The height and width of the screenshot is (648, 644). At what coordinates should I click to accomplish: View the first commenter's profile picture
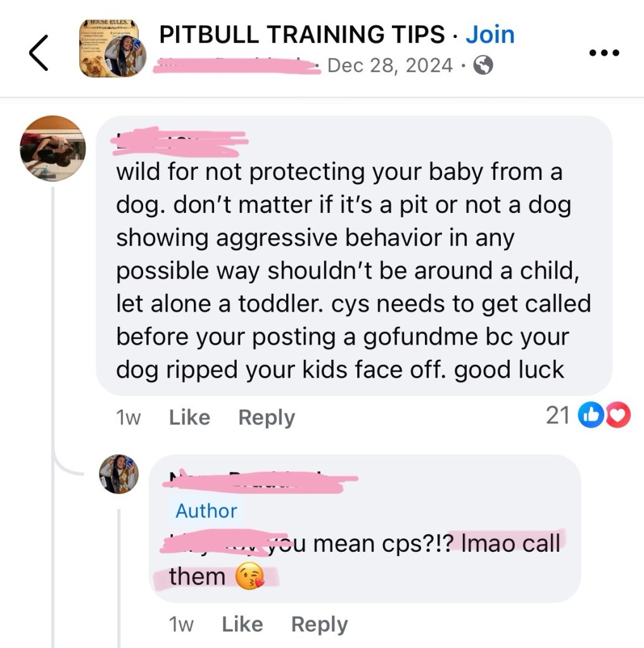pyautogui.click(x=53, y=148)
